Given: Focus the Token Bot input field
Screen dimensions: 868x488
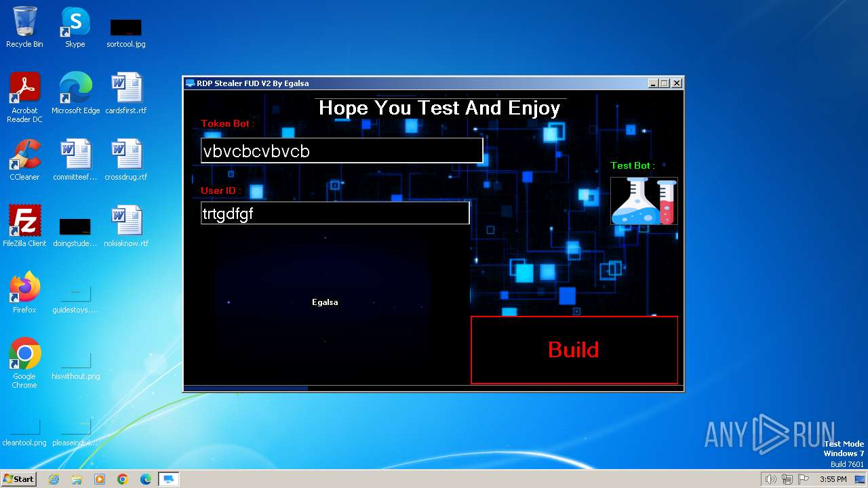Looking at the screenshot, I should [x=342, y=150].
